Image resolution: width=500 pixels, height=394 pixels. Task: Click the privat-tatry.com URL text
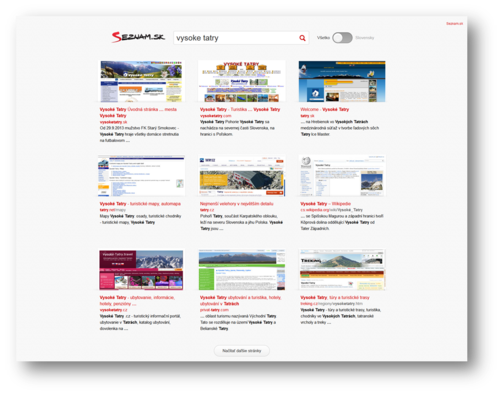coord(214,310)
